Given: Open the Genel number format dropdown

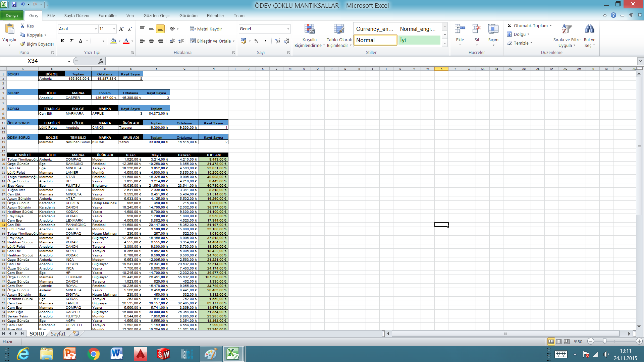Looking at the screenshot, I should pos(288,29).
